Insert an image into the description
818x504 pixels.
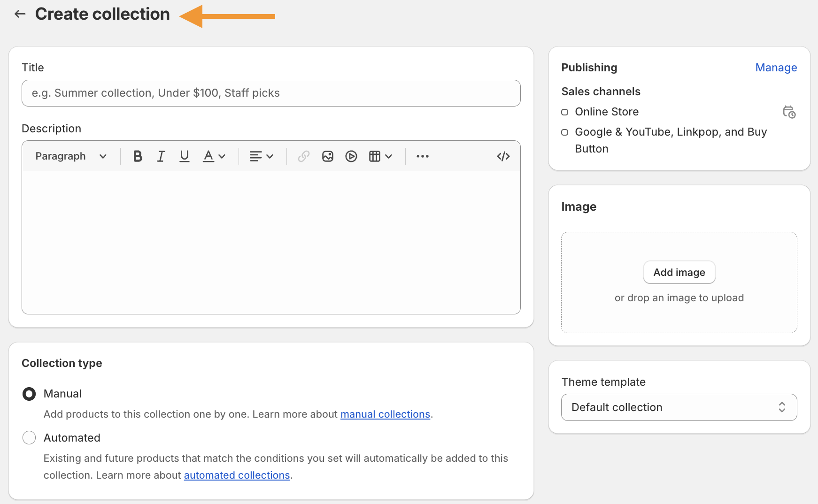[328, 156]
